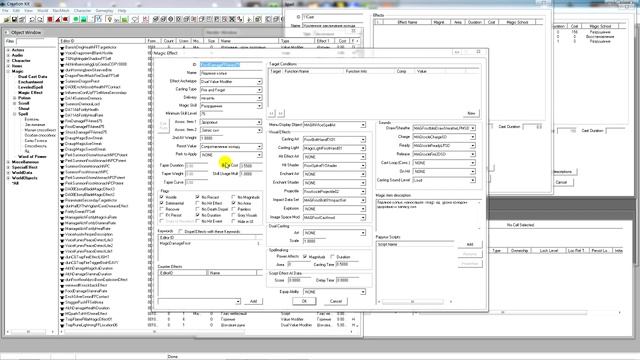Screen dimensions: 640x360
Task: Open the Help menu
Action: point(122,11)
